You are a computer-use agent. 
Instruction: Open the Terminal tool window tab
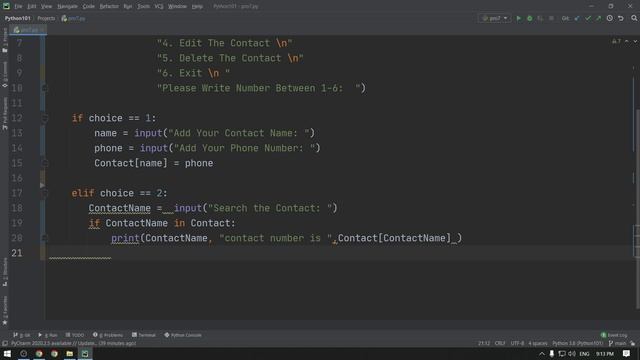pos(144,335)
